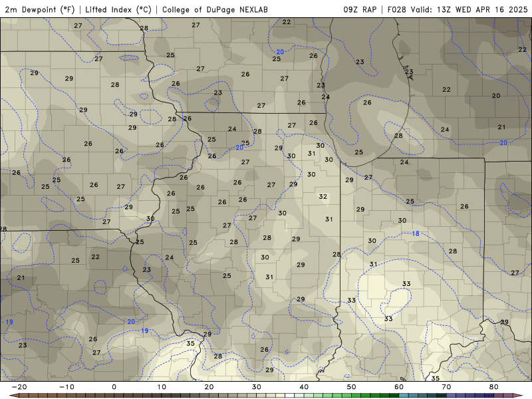Screen dimensions: 532x399
Task: Click the "40" label on the color scale
Action: [x=304, y=387]
